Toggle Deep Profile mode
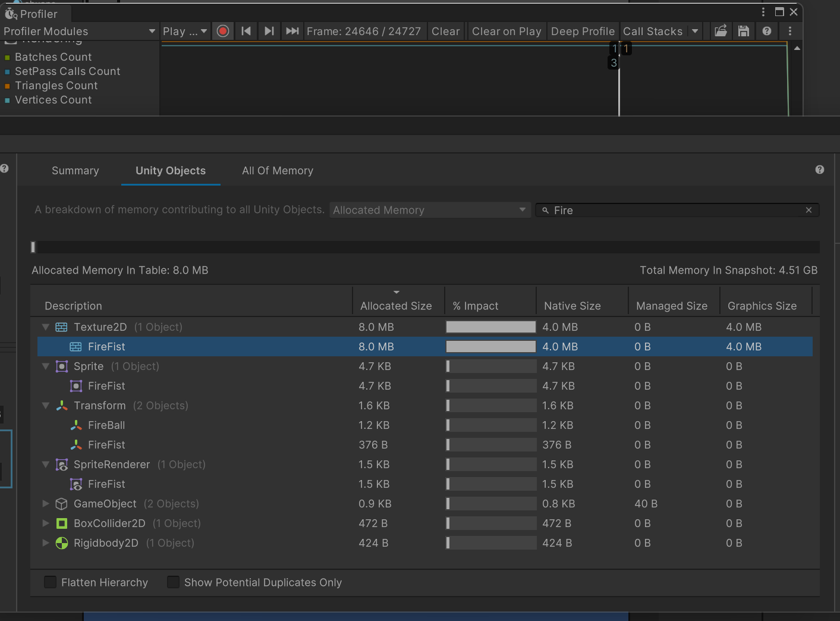The image size is (840, 621). point(582,31)
